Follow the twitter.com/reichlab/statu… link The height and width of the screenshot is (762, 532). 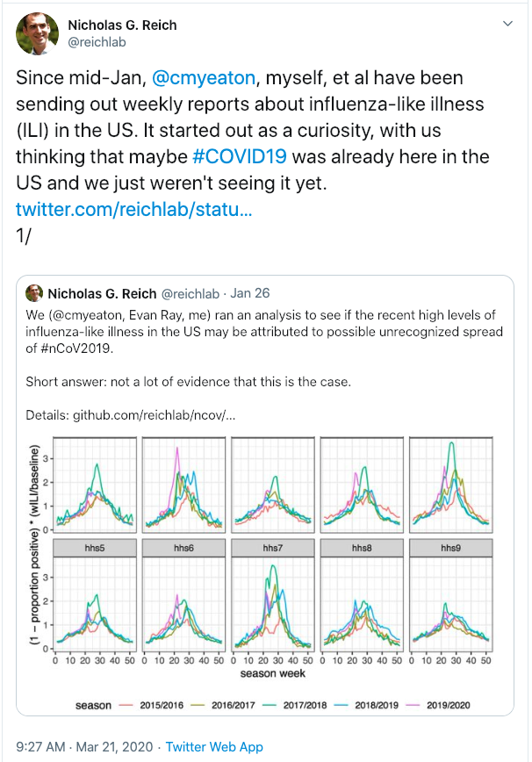pos(134,209)
